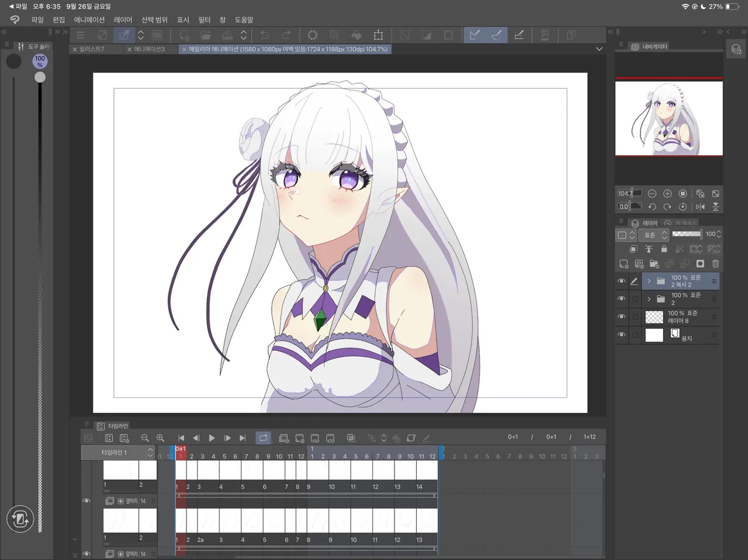Expand the 2 복사 2 folder layer
The width and height of the screenshot is (748, 560).
coord(649,281)
